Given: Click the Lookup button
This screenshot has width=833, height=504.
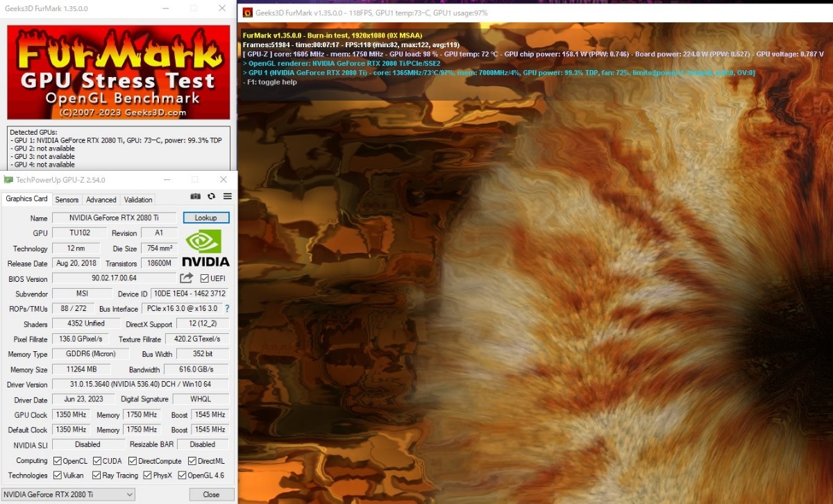Looking at the screenshot, I should 206,217.
